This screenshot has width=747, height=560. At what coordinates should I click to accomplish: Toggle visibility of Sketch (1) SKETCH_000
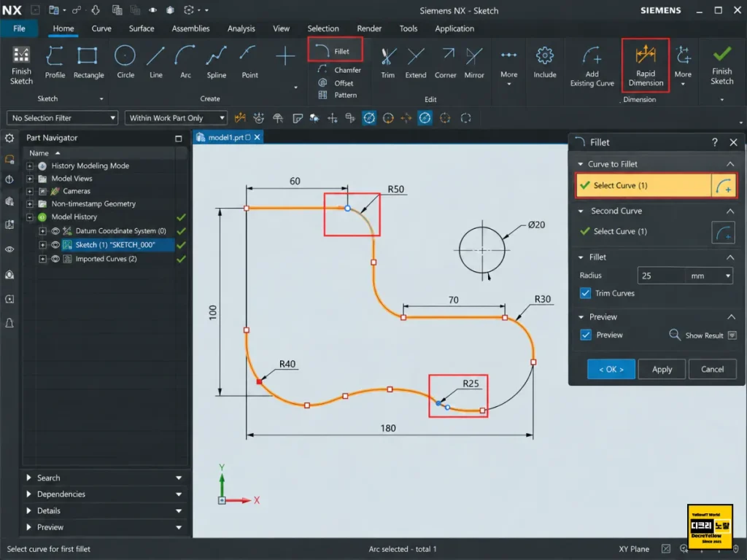[x=55, y=245]
